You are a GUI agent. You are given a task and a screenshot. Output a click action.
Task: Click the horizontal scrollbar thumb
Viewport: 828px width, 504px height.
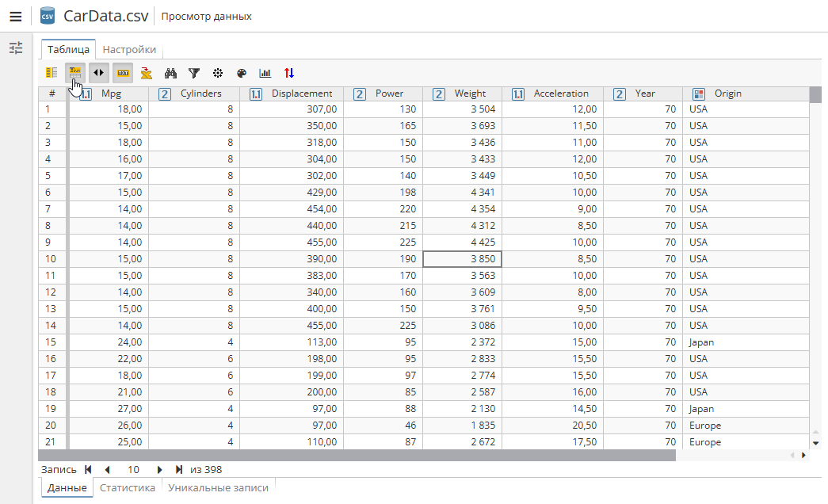(357, 455)
